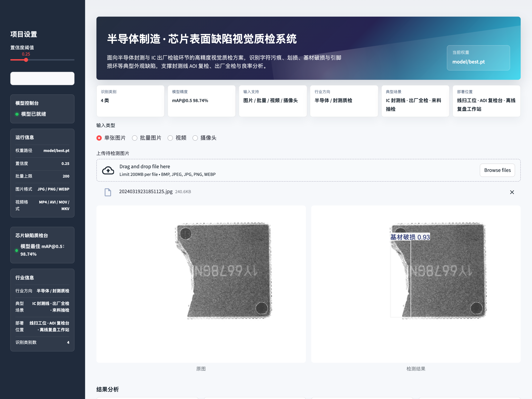Viewport: 532px width, 399px height.
Task: Click the blank white sidebar button
Action: tap(42, 78)
